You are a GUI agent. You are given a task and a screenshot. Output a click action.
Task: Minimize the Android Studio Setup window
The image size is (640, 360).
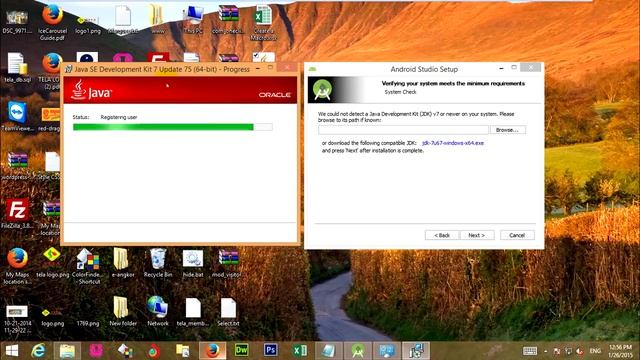coord(501,68)
